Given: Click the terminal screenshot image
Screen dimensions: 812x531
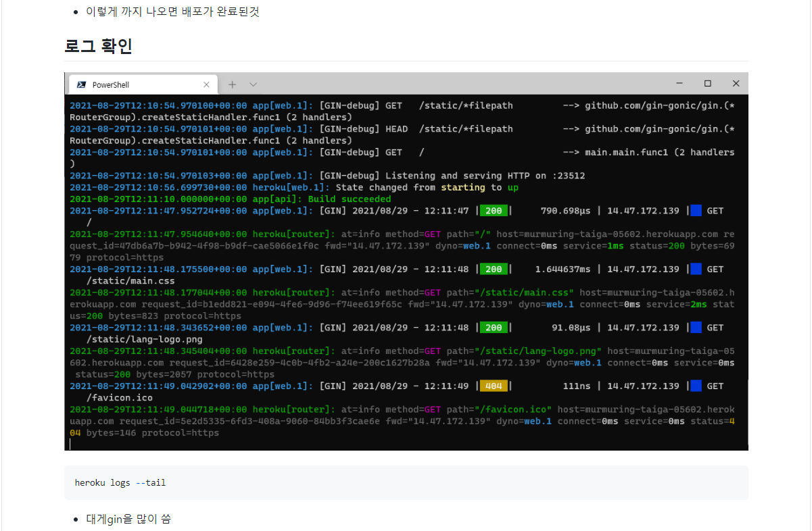Looking at the screenshot, I should point(406,261).
